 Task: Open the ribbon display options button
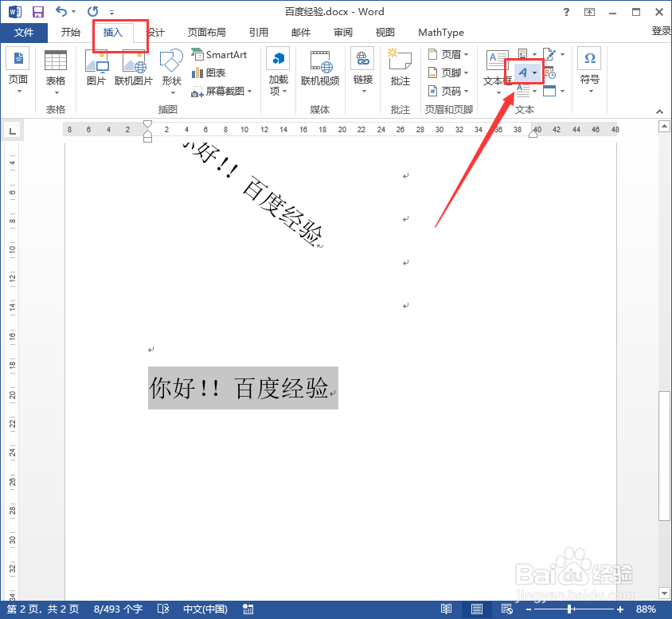(x=590, y=12)
